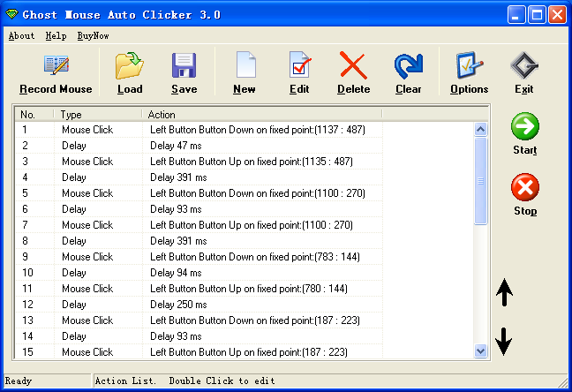The height and width of the screenshot is (392, 572).
Task: Click Action List status bar message
Action: (185, 381)
